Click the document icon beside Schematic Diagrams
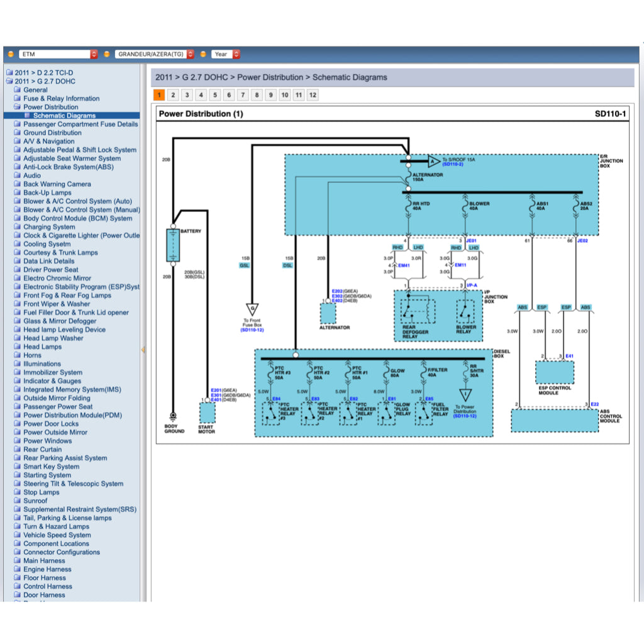This screenshot has height=644, width=644. (27, 116)
